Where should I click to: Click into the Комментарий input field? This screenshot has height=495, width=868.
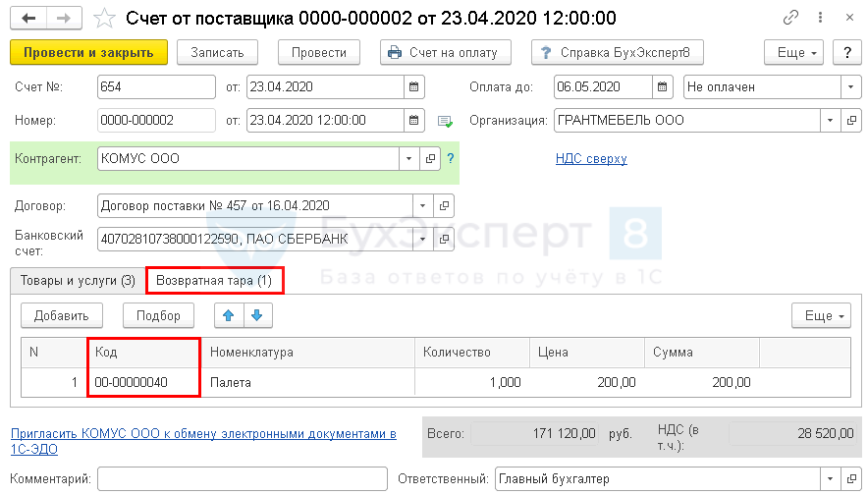click(244, 478)
